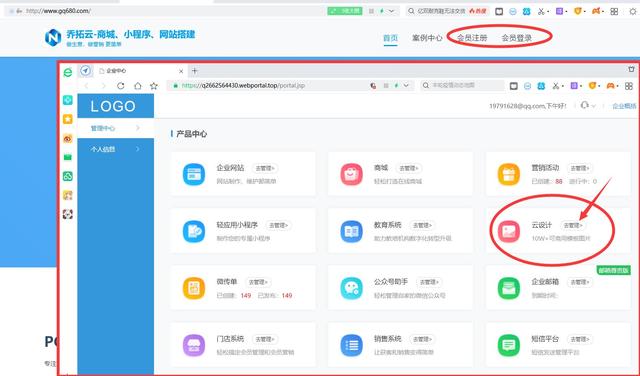Screen dimensions: 640x376
Task: Click the inner browser home icon
Action: (x=138, y=86)
